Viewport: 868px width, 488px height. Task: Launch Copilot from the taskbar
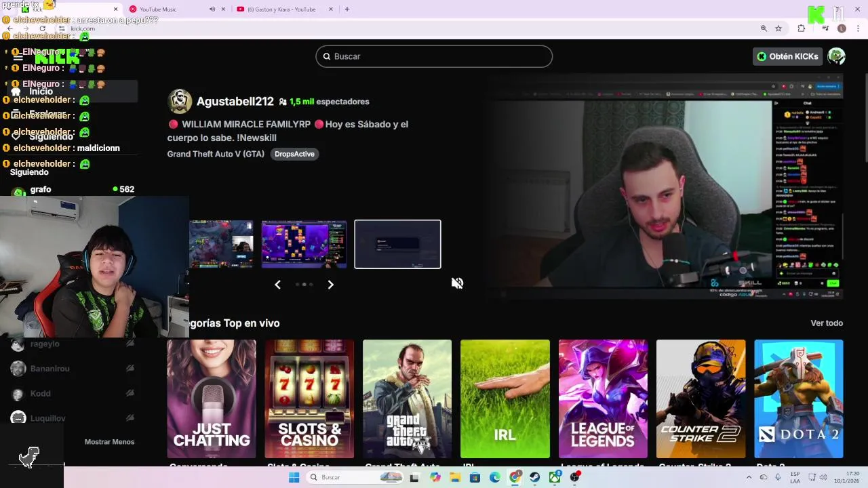pos(435,478)
